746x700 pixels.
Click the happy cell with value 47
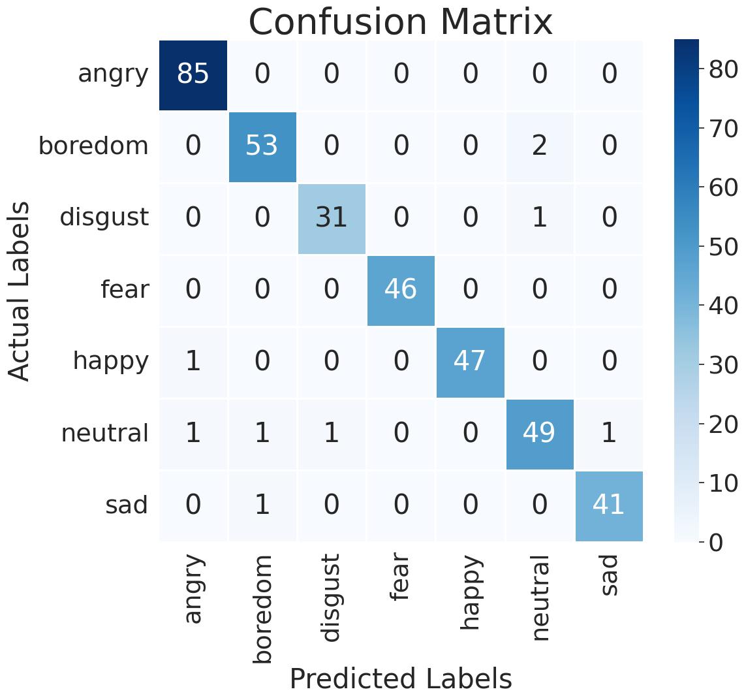[x=470, y=361]
